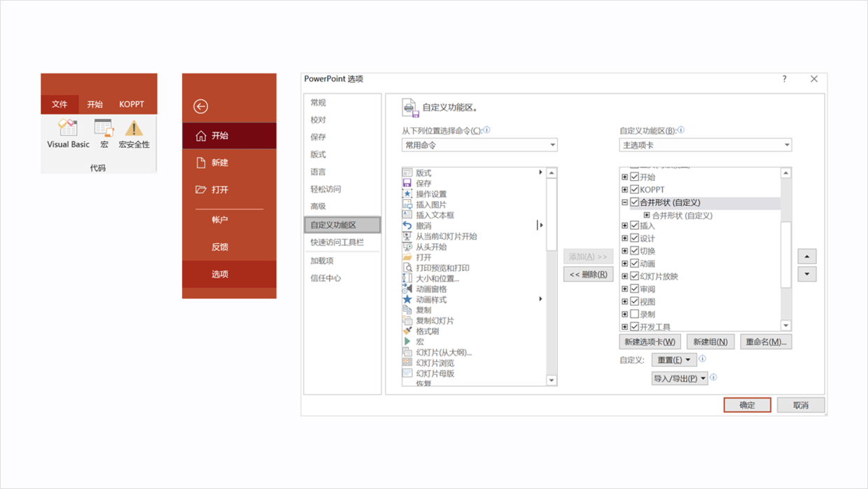Toggle the top-level 合并形状 (自定义) checkbox
Image resolution: width=868 pixels, height=489 pixels.
[635, 202]
